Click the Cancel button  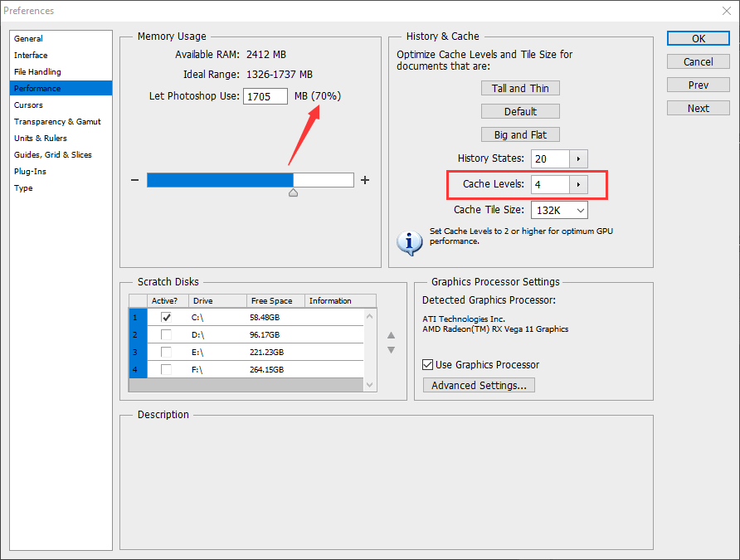coord(699,61)
